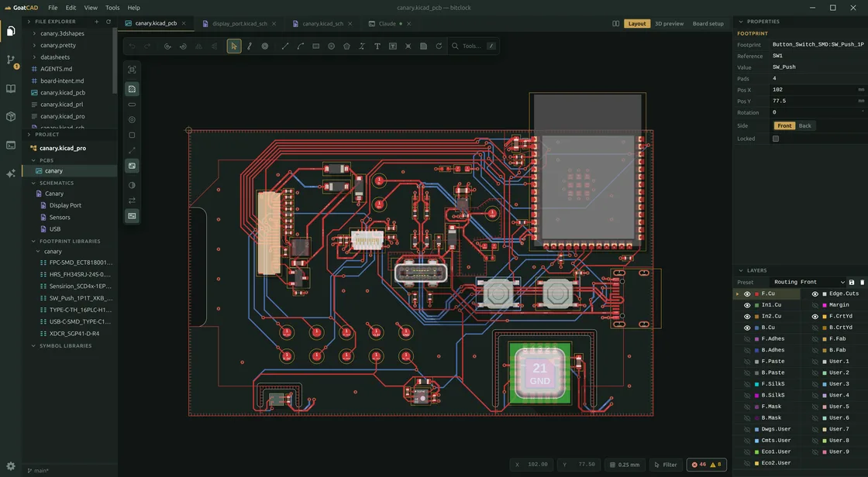Viewport: 868px width, 477px height.
Task: Select the draw line tool
Action: (285, 46)
